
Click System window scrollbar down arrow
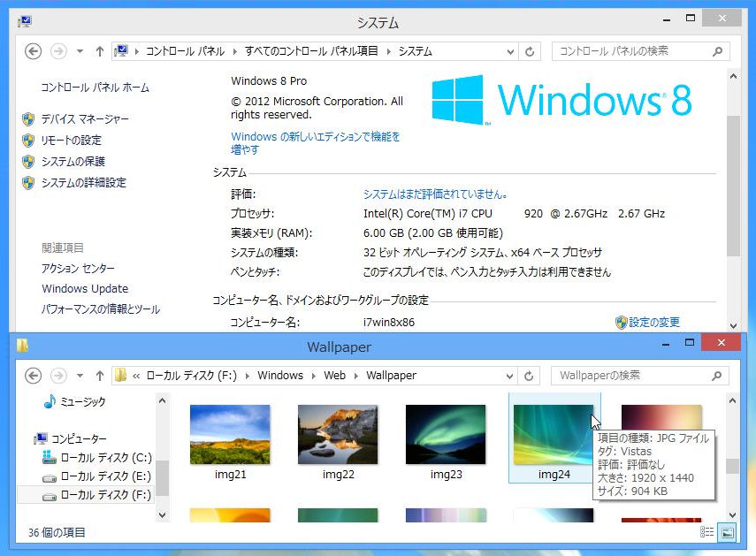pyautogui.click(x=733, y=325)
